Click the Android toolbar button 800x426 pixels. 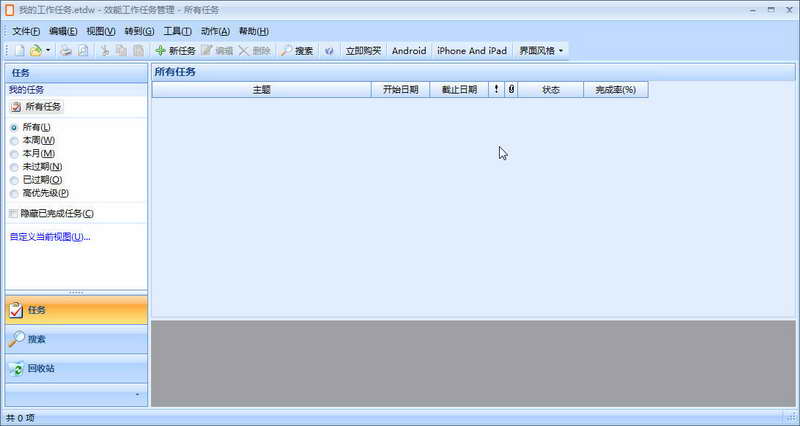[409, 51]
